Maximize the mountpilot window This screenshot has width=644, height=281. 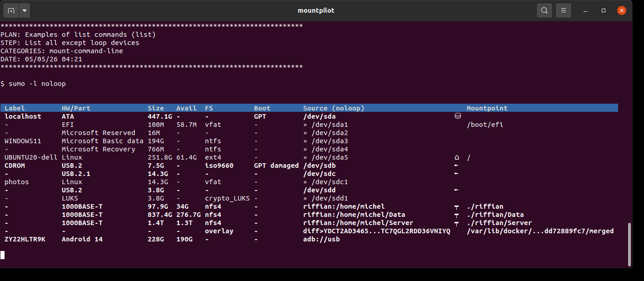[x=604, y=10]
